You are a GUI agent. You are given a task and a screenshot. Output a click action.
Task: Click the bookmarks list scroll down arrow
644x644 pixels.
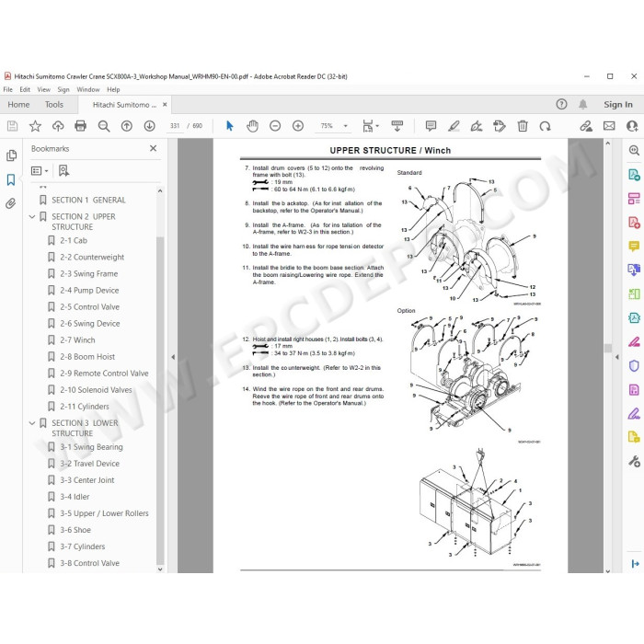(160, 569)
